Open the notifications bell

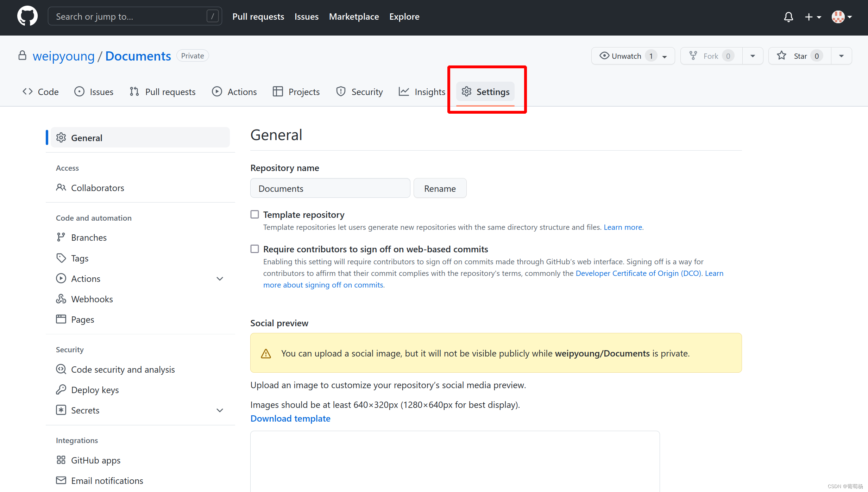(788, 17)
